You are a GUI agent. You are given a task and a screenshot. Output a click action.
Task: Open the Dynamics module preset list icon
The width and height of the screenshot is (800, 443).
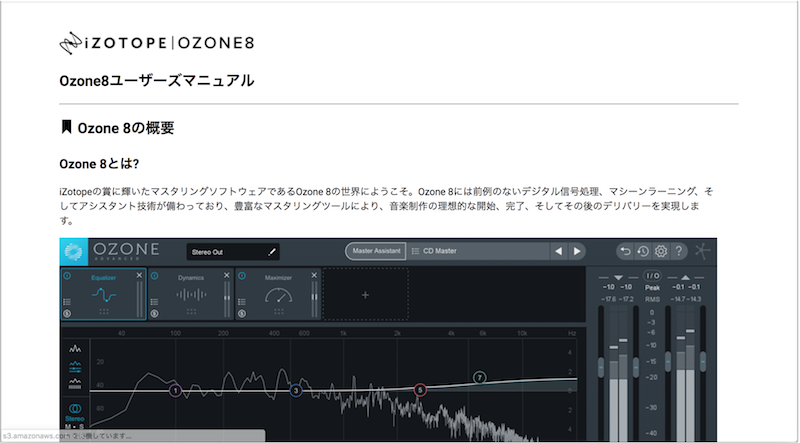(x=154, y=302)
